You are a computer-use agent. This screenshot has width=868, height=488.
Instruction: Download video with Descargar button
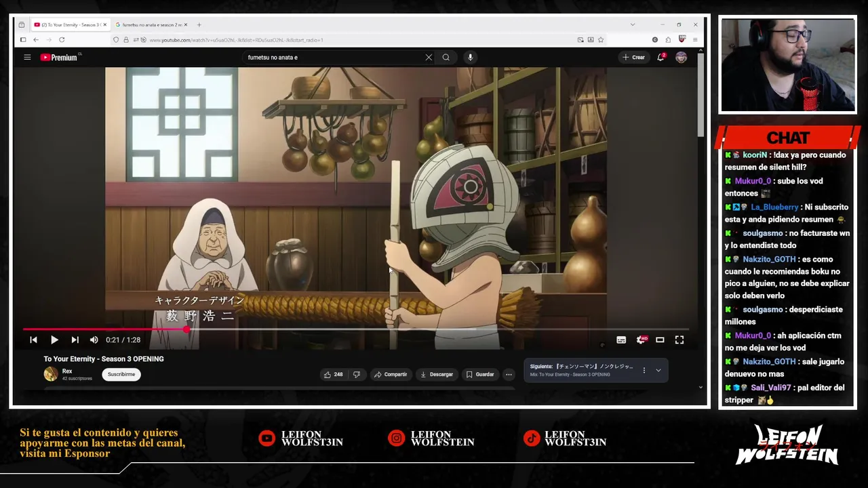pyautogui.click(x=437, y=374)
